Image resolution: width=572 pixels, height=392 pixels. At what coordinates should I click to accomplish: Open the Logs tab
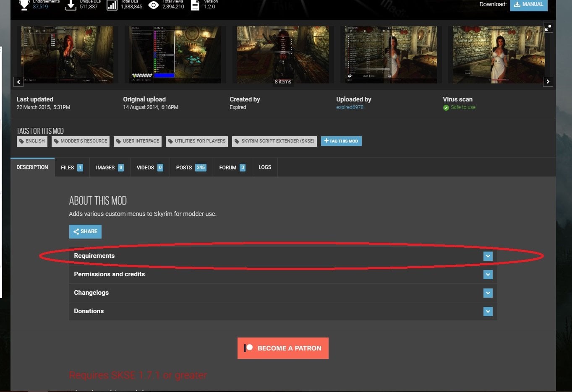(265, 167)
